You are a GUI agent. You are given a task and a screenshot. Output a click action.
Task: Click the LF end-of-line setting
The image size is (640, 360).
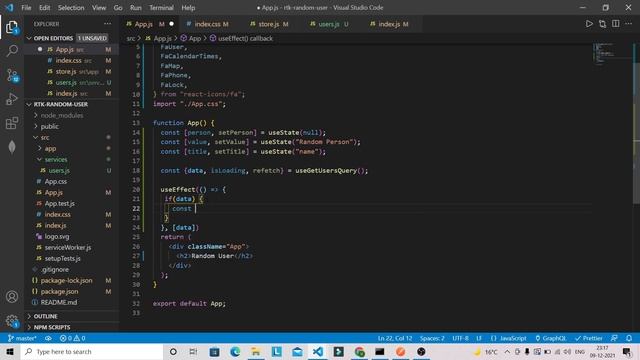(479, 338)
